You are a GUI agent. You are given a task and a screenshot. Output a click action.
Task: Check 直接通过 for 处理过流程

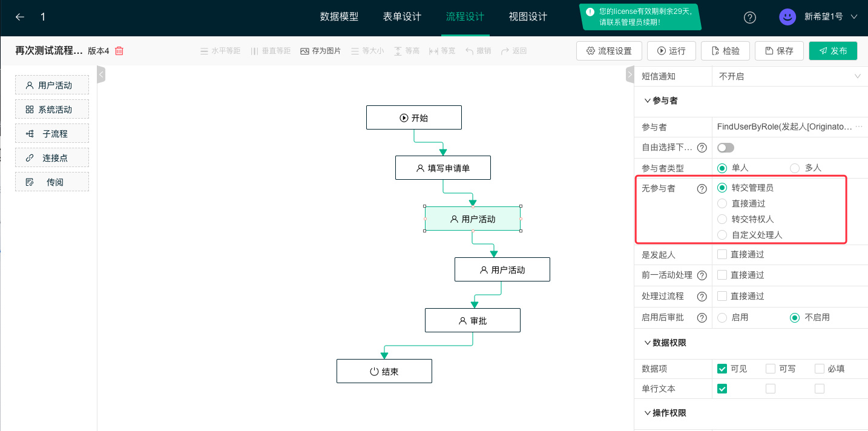tap(722, 296)
